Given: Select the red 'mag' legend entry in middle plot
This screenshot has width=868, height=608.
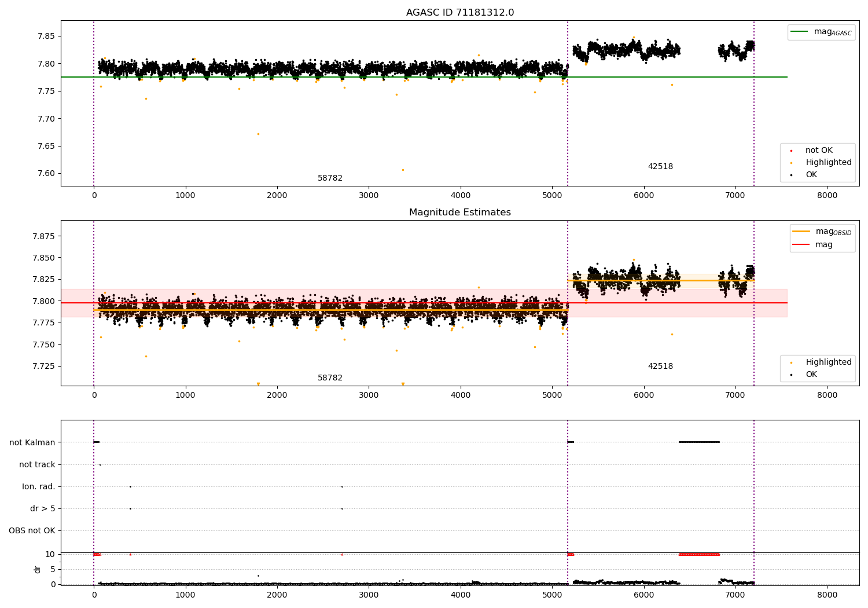Looking at the screenshot, I should point(812,245).
